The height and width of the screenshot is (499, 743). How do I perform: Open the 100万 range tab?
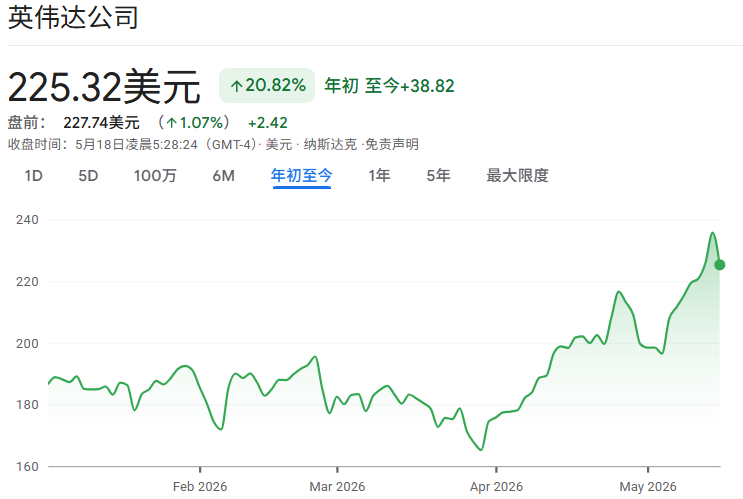pyautogui.click(x=155, y=176)
